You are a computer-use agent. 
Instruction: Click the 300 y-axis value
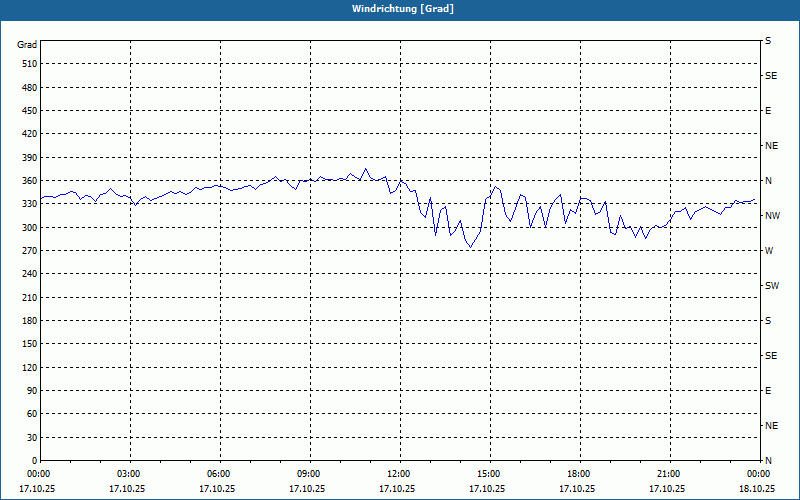[x=30, y=228]
